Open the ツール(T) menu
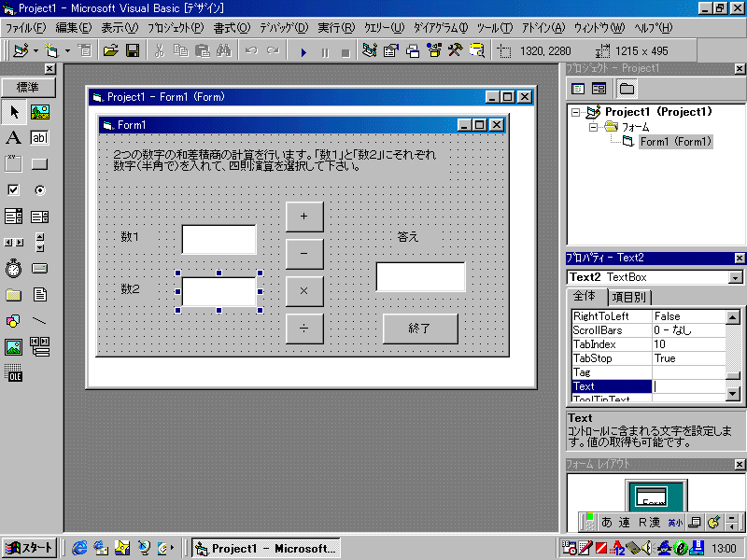 point(495,28)
